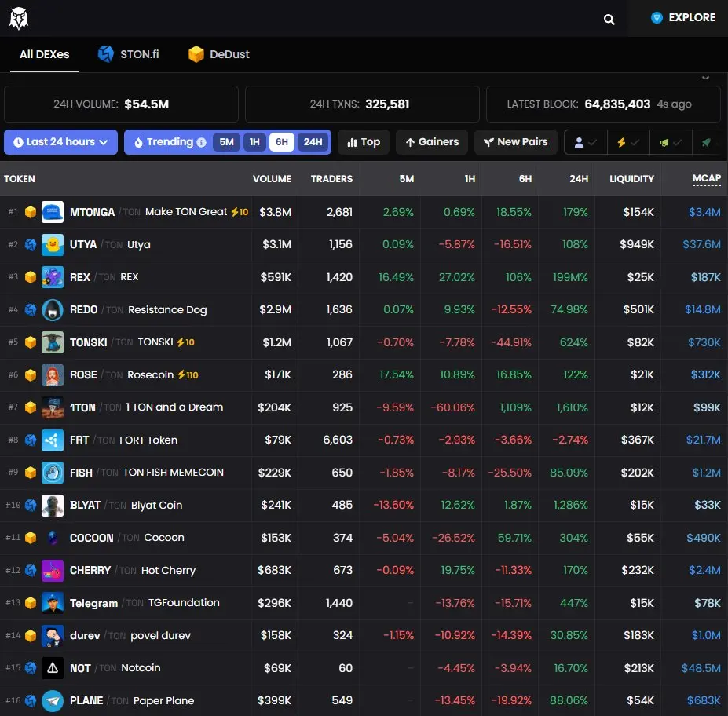Screen dimensions: 728x716
Task: Click the REDO dog token logo
Action: (x=53, y=309)
